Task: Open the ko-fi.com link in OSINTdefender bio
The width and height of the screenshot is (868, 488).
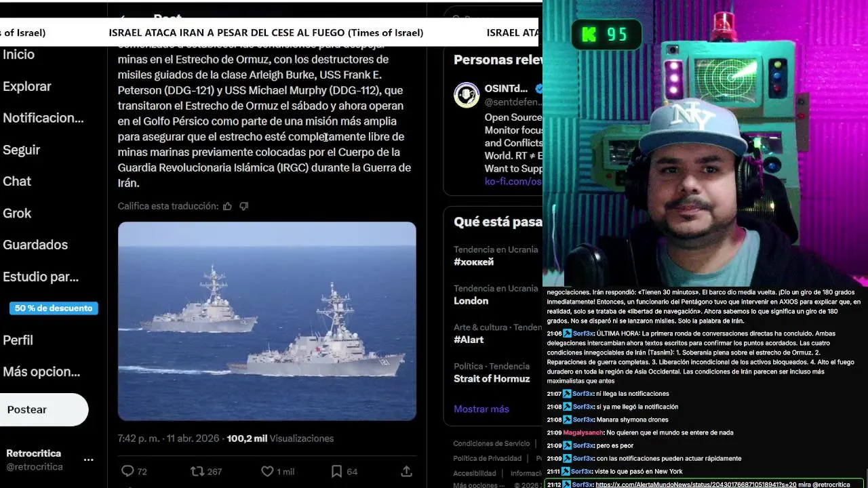Action: pos(513,182)
